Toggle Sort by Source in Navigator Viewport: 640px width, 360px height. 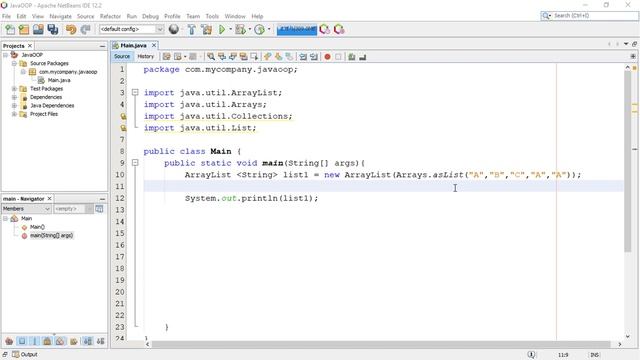pyautogui.click(x=100, y=341)
